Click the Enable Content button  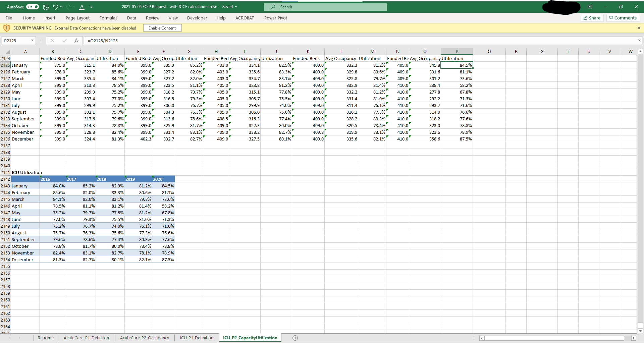coord(162,28)
